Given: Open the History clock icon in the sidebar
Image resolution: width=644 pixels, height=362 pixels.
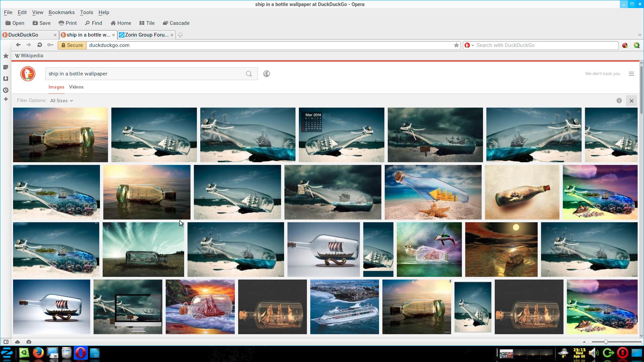Looking at the screenshot, I should tap(6, 90).
